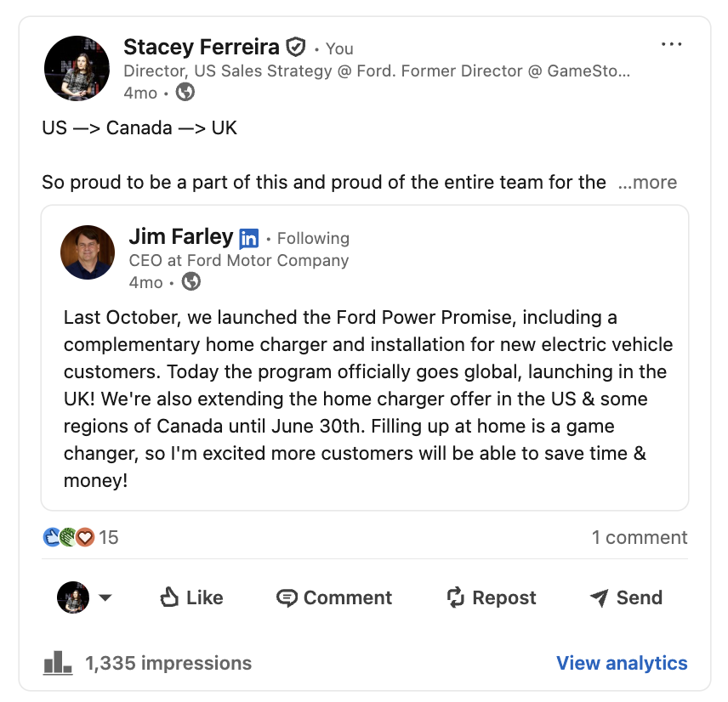
Task: Click Jim Farley's profile photo
Action: point(88,252)
